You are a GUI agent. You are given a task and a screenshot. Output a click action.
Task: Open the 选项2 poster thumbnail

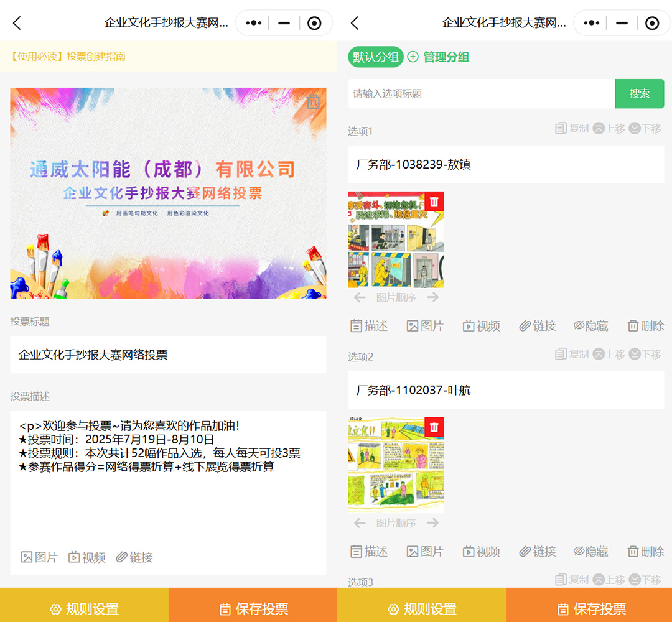(396, 465)
